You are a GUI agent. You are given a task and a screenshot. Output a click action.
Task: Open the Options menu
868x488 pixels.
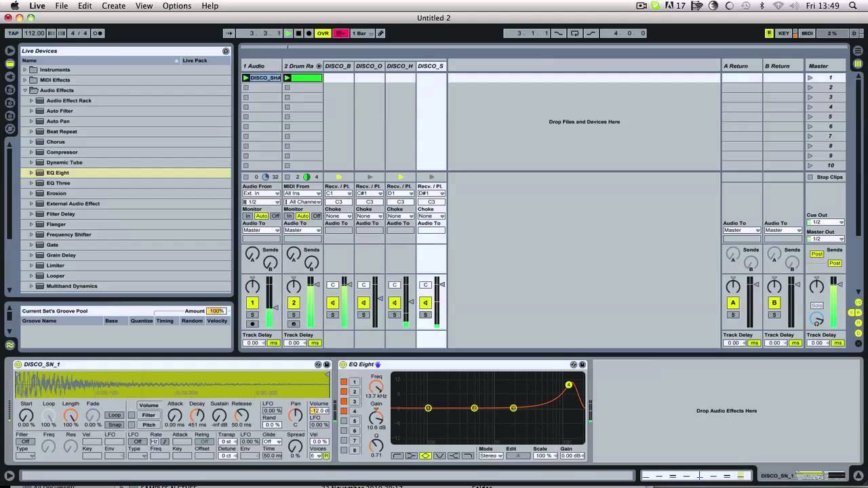(177, 6)
